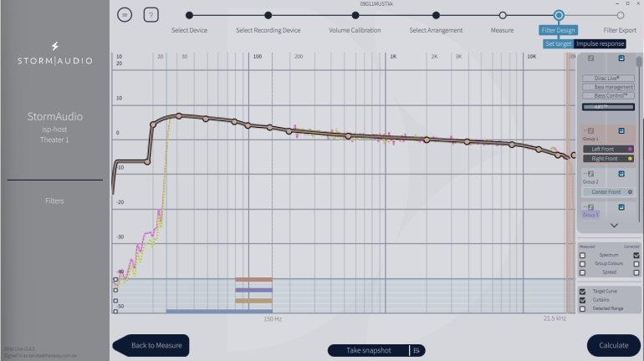Click the load target icon in Group 1
Image resolution: width=644 pixels, height=361 pixels.
[x=590, y=130]
